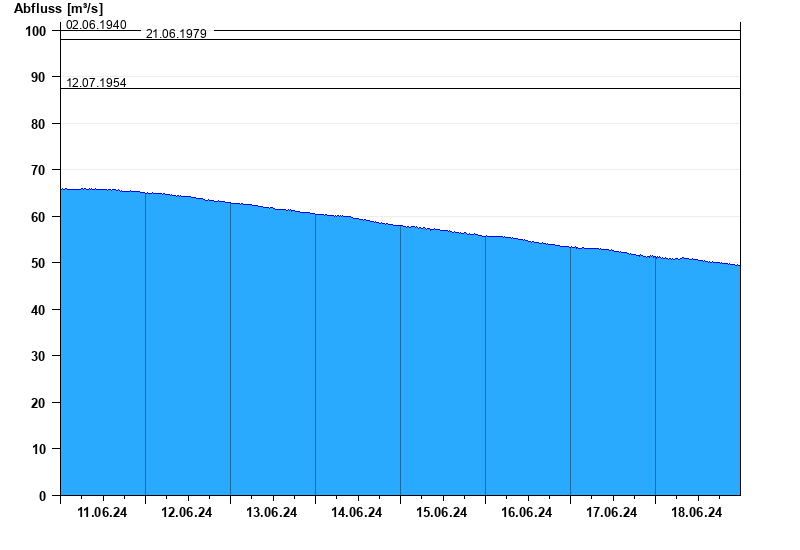Click the y-axis value 10
This screenshot has width=800, height=550.
38,449
